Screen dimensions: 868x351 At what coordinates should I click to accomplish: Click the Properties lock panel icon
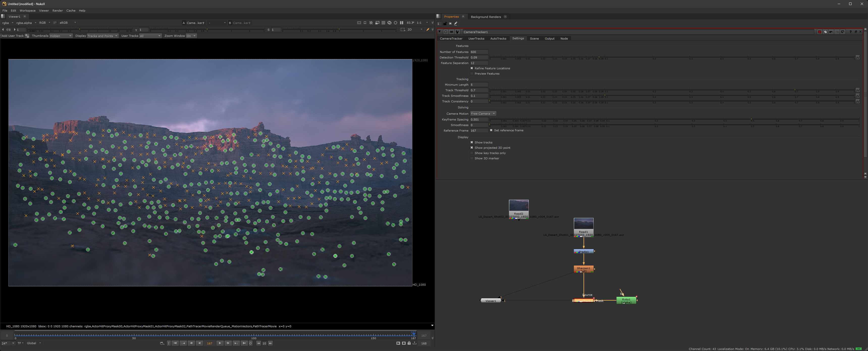coord(445,23)
